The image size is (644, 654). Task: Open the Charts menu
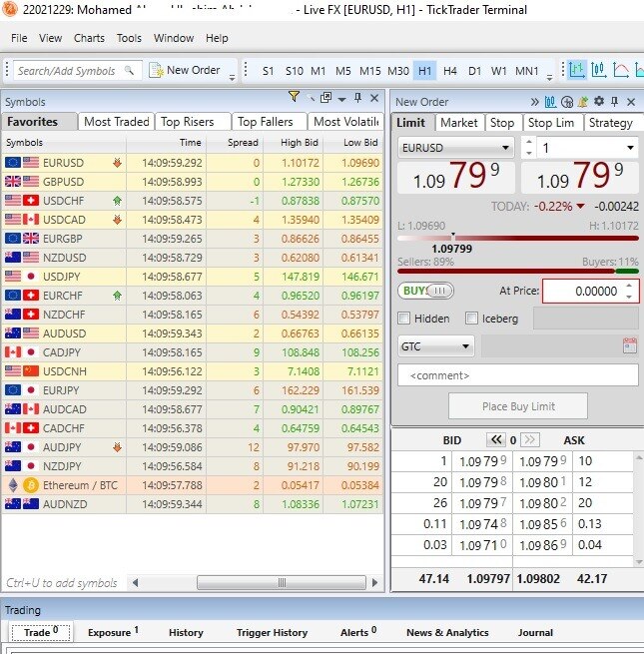(89, 38)
